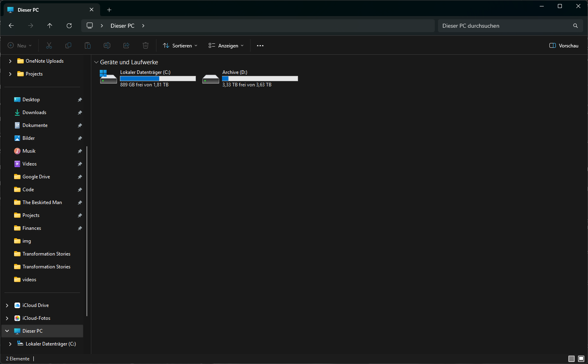Expand the iCloud Drive tree node

click(x=7, y=305)
